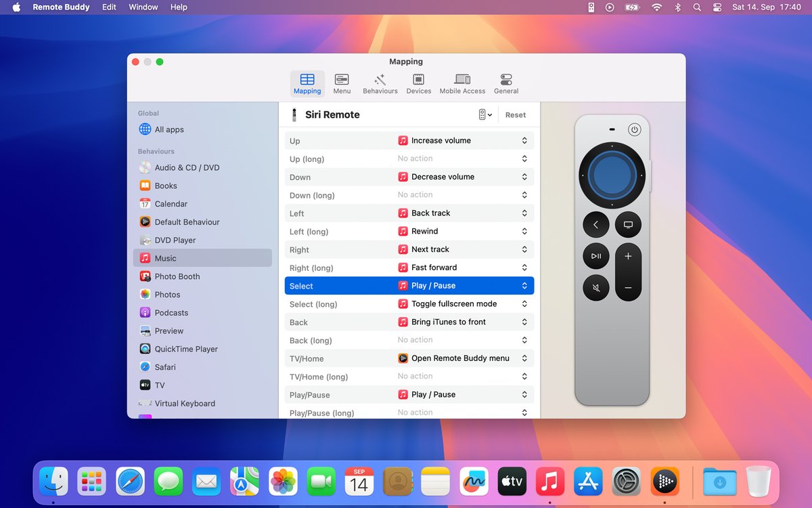
Task: Select Preview behaviour
Action: (202, 331)
